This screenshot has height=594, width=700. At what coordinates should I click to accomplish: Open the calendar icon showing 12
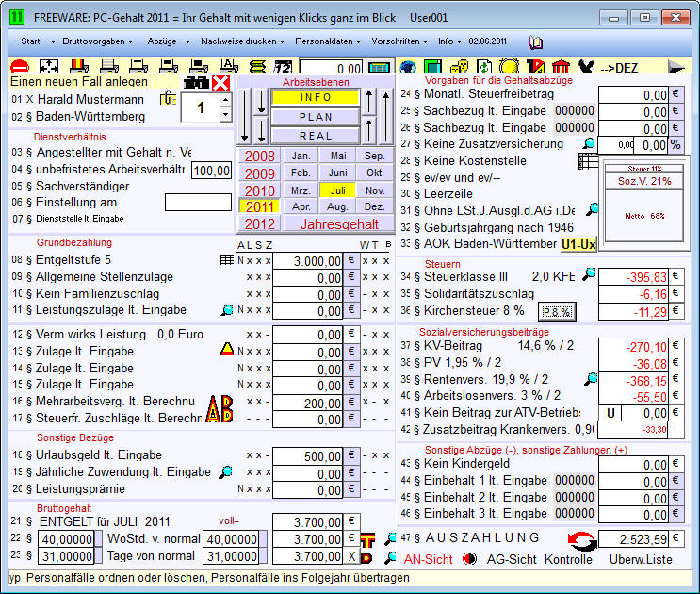coord(283,67)
